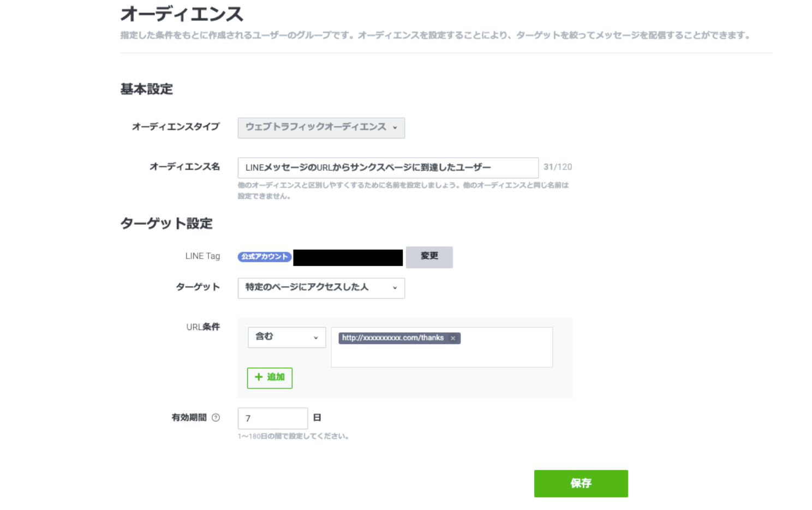Expand the ターゲット dropdown
The height and width of the screenshot is (510, 812).
pos(321,288)
